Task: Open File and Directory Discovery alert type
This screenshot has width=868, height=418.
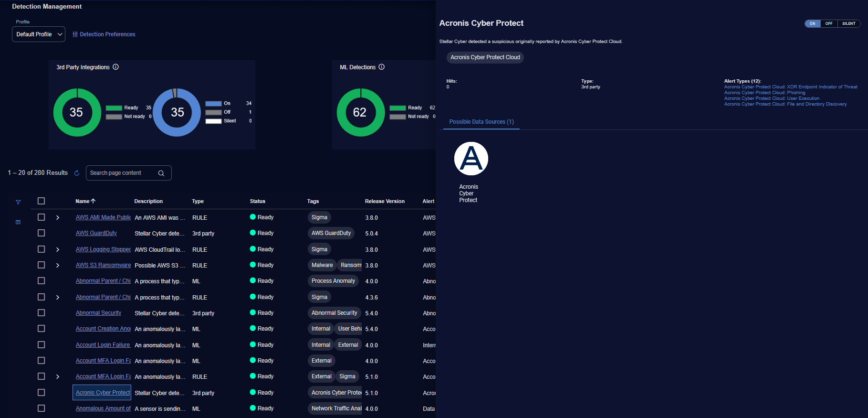Action: [785, 104]
